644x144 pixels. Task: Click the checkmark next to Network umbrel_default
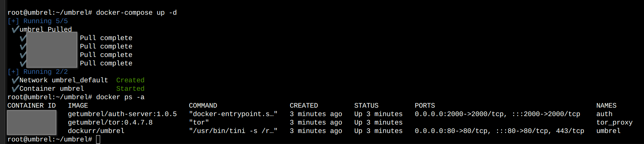[15, 80]
